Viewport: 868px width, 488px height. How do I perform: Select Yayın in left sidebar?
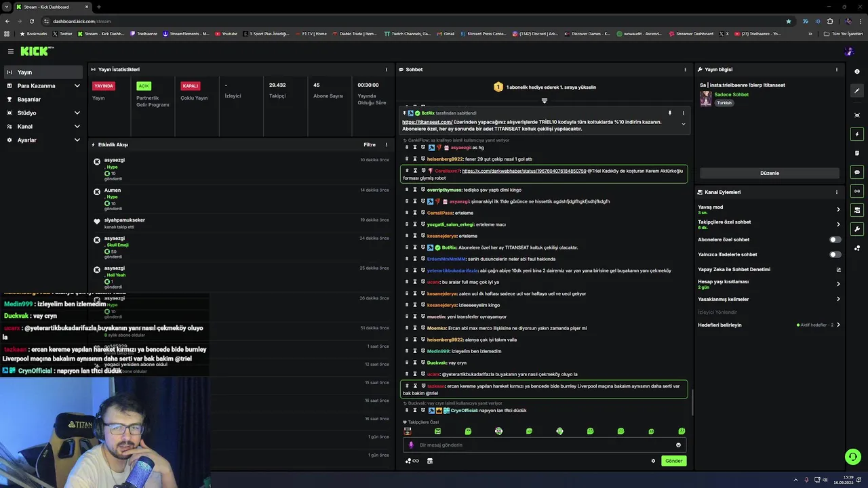pos(43,73)
